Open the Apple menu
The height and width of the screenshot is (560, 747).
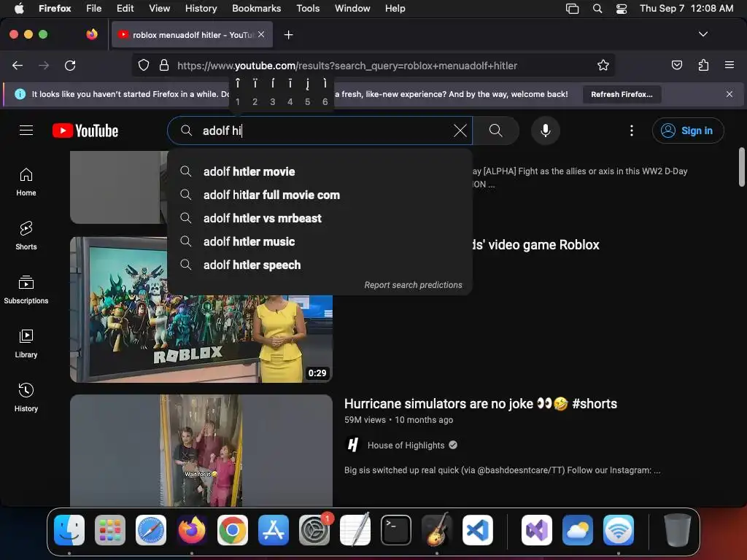(19, 8)
